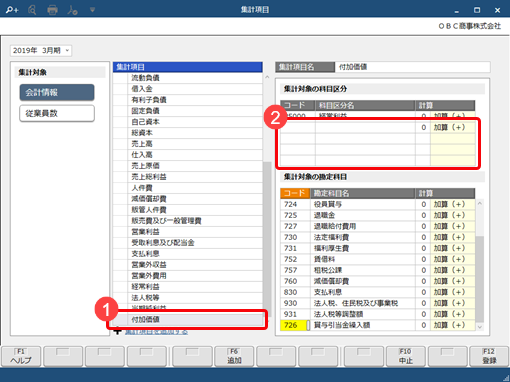Click the PDF export icon
This screenshot has height=382, width=510.
pos(72,10)
